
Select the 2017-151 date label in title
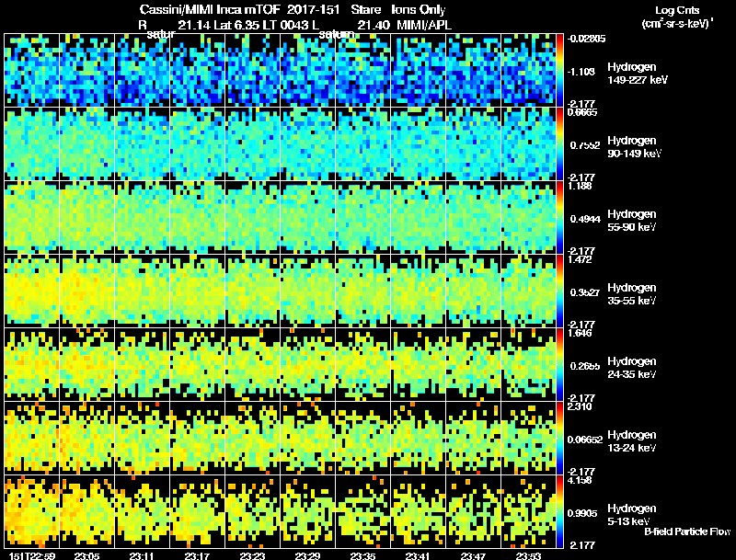pyautogui.click(x=313, y=9)
